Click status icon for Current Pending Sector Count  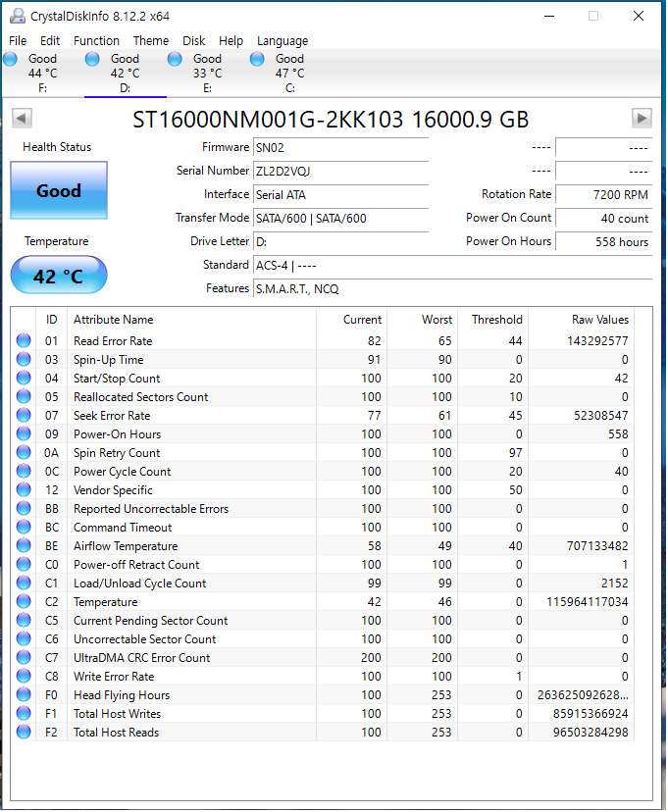pos(24,621)
